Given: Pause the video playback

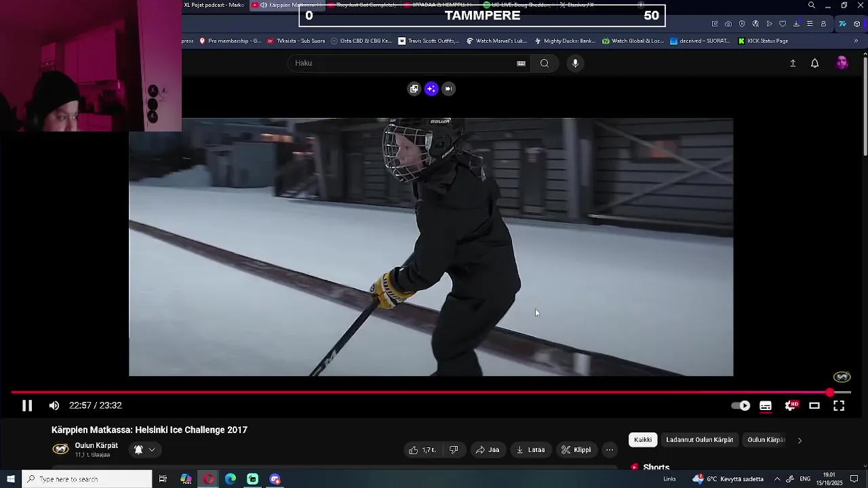Looking at the screenshot, I should coord(27,405).
